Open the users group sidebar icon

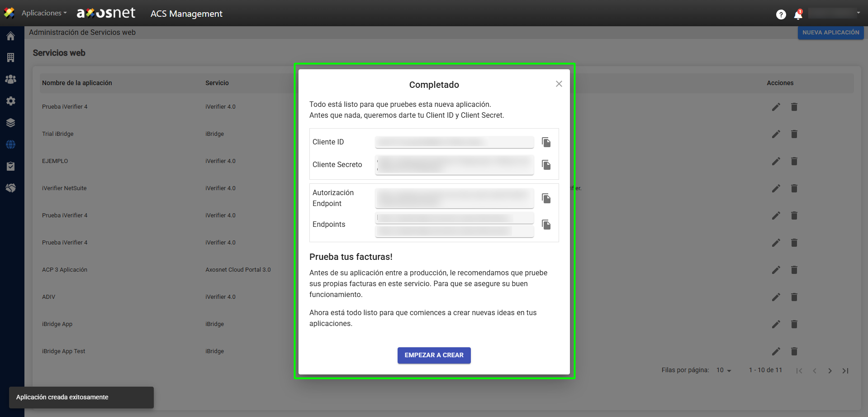pyautogui.click(x=11, y=79)
